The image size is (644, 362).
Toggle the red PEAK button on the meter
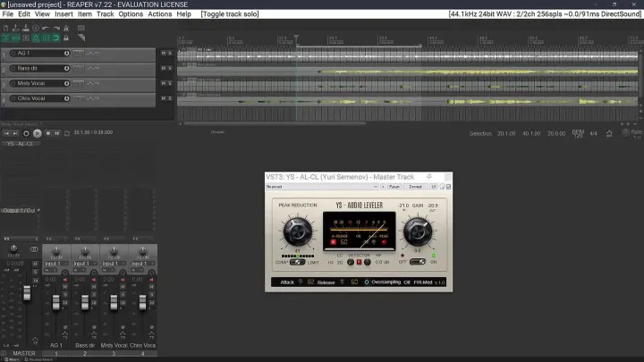pyautogui.click(x=384, y=242)
